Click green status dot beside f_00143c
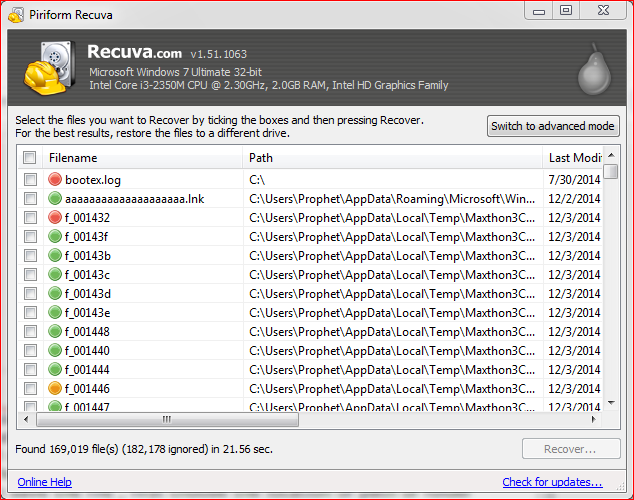Viewport: 634px width, 500px height. coord(55,274)
